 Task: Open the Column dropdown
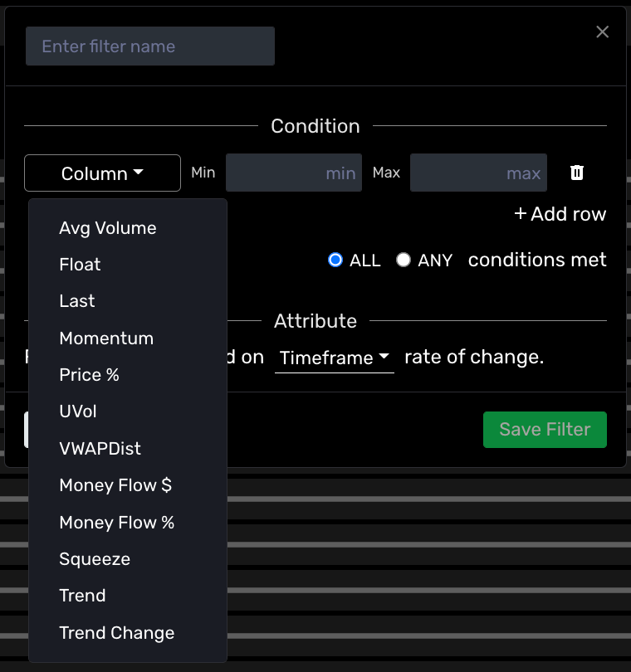click(x=102, y=173)
